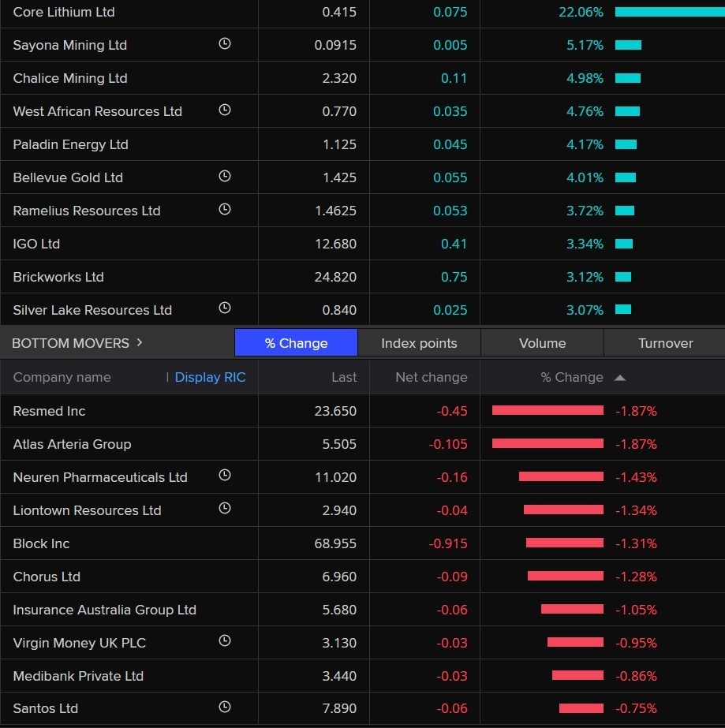Click the clock icon beside Neuren Pharmaceuticals Ltd
This screenshot has height=728, width=725.
225,475
